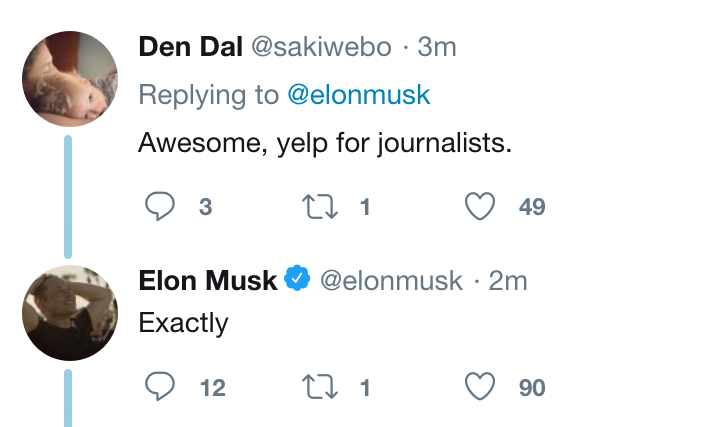Click the 90 likes count on Elon's tweet
This screenshot has width=704, height=427.
[532, 388]
